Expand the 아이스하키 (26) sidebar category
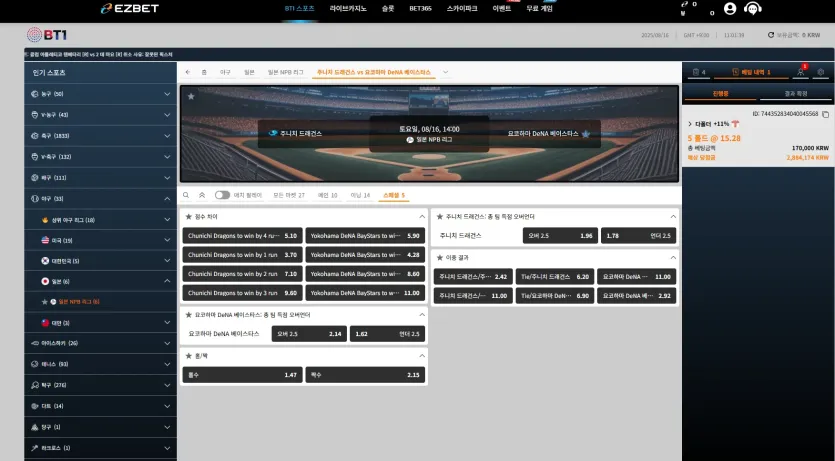Image resolution: width=835 pixels, height=461 pixels. click(x=100, y=343)
